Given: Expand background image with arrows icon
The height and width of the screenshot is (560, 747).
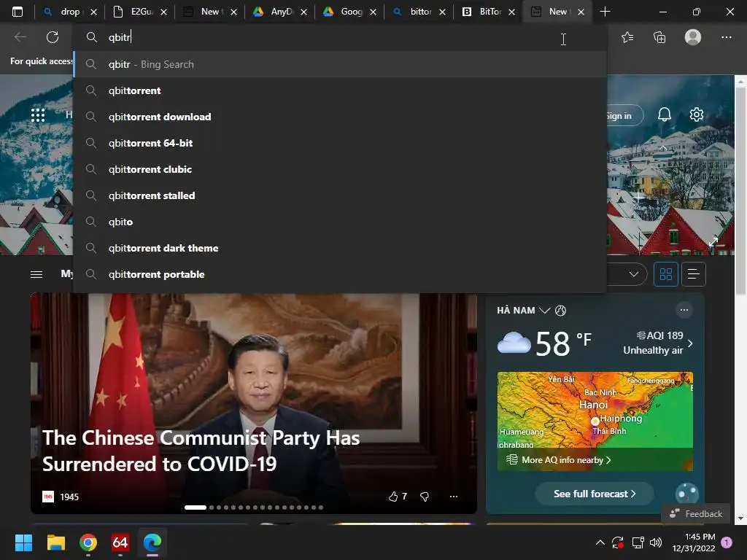Looking at the screenshot, I should pyautogui.click(x=713, y=241).
